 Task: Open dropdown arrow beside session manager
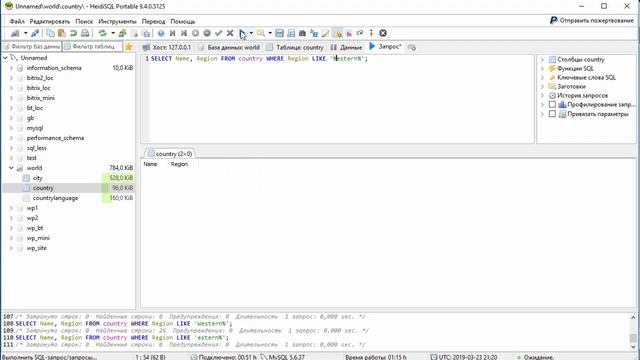(25, 33)
